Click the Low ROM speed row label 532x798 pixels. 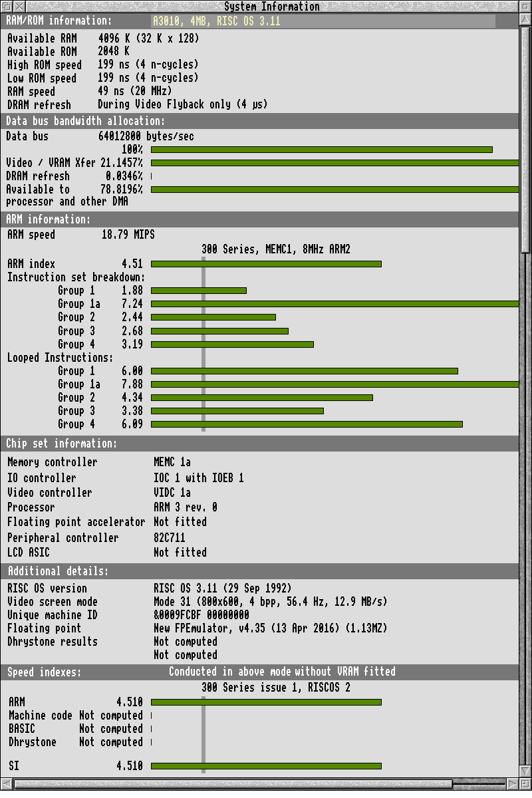[42, 78]
